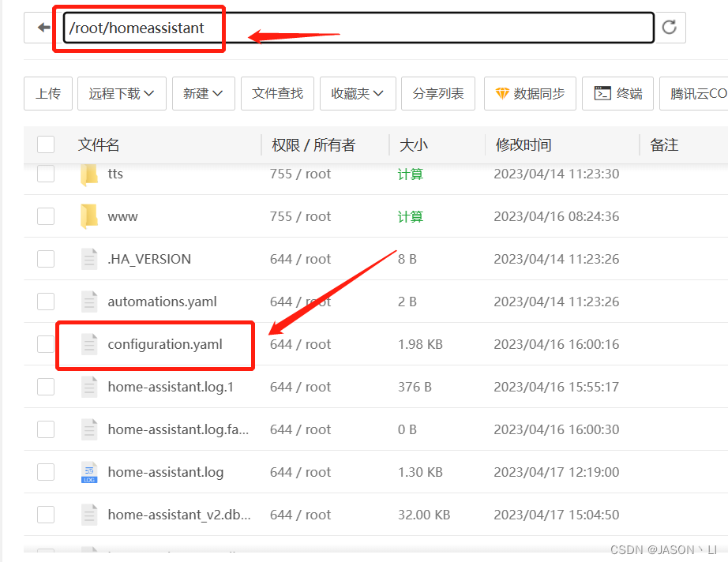728x562 pixels.
Task: Click the home-assistant.log.fa... file icon
Action: pyautogui.click(x=89, y=429)
